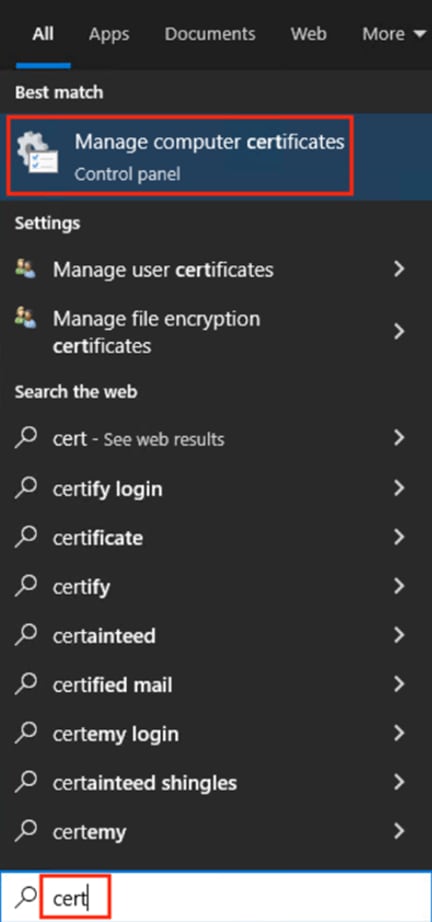432x922 pixels.
Task: Open the cert See web results suggestion
Action: (216, 439)
